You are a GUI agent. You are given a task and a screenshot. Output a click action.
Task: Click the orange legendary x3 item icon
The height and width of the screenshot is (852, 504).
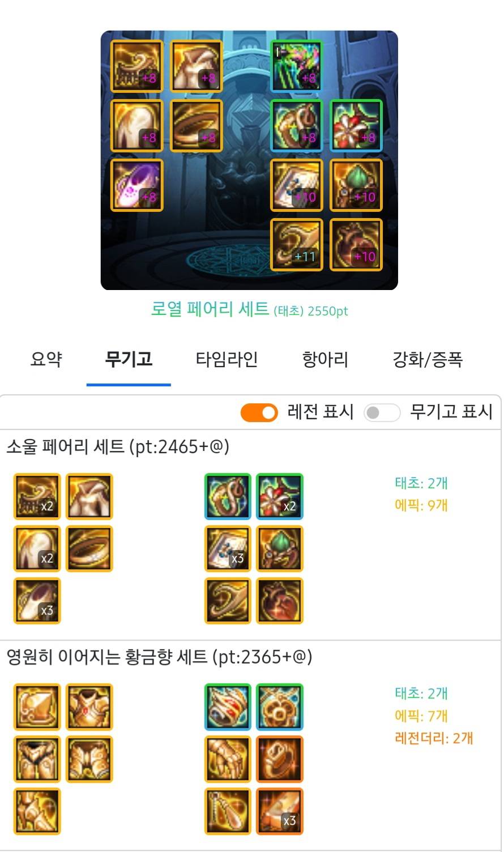pyautogui.click(x=280, y=811)
